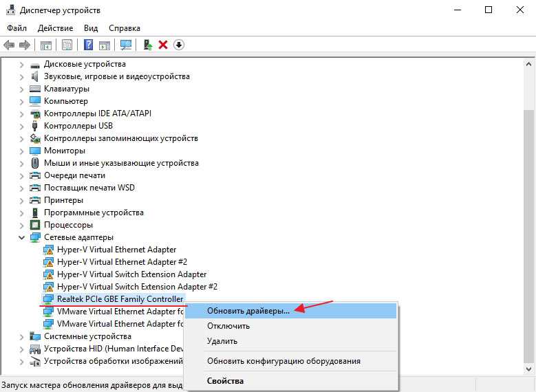Viewport: 536px width, 392px height.
Task: Choose Свойства in the context menu
Action: point(290,381)
